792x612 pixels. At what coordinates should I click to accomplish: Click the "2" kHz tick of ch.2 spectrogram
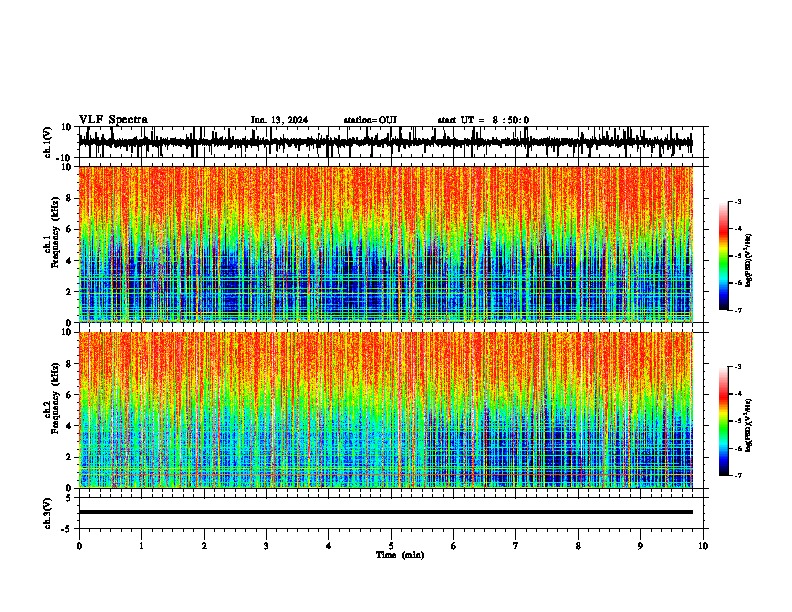click(x=69, y=457)
